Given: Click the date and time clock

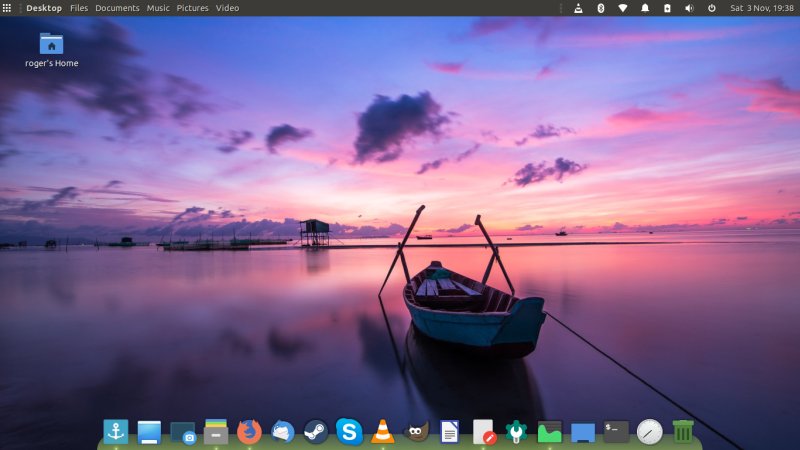Looking at the screenshot, I should tap(761, 8).
